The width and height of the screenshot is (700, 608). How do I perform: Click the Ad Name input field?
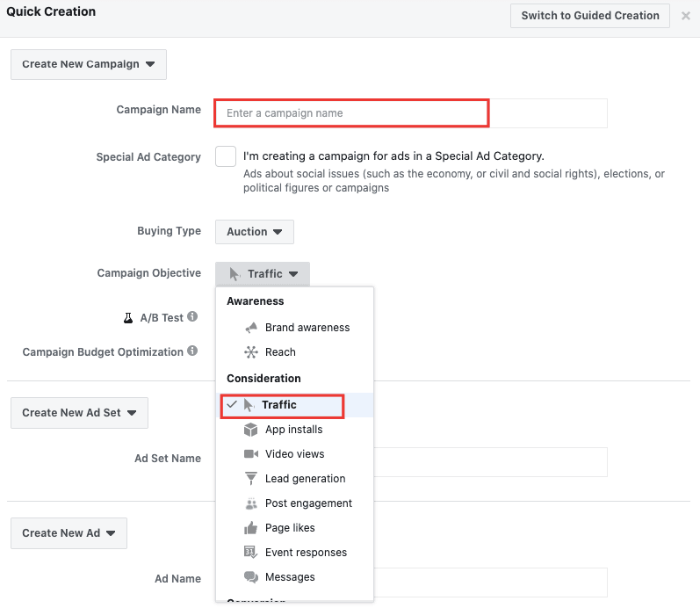click(x=490, y=583)
